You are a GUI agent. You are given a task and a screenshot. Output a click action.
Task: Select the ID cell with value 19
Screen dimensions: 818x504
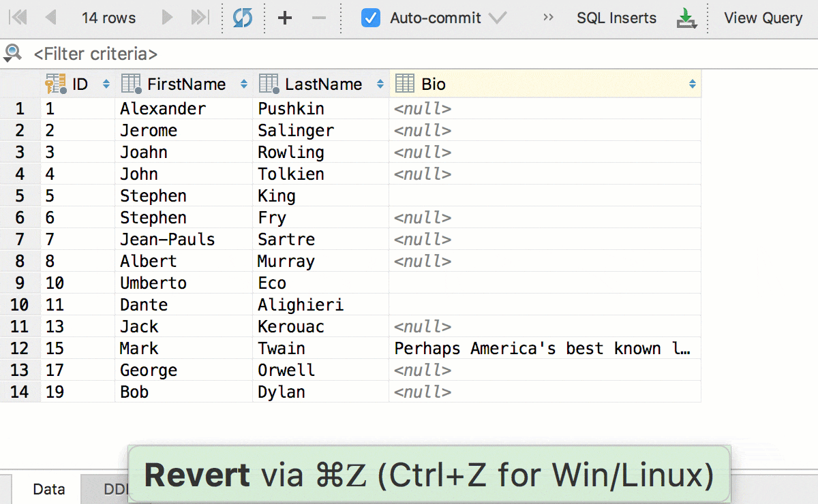[78, 392]
